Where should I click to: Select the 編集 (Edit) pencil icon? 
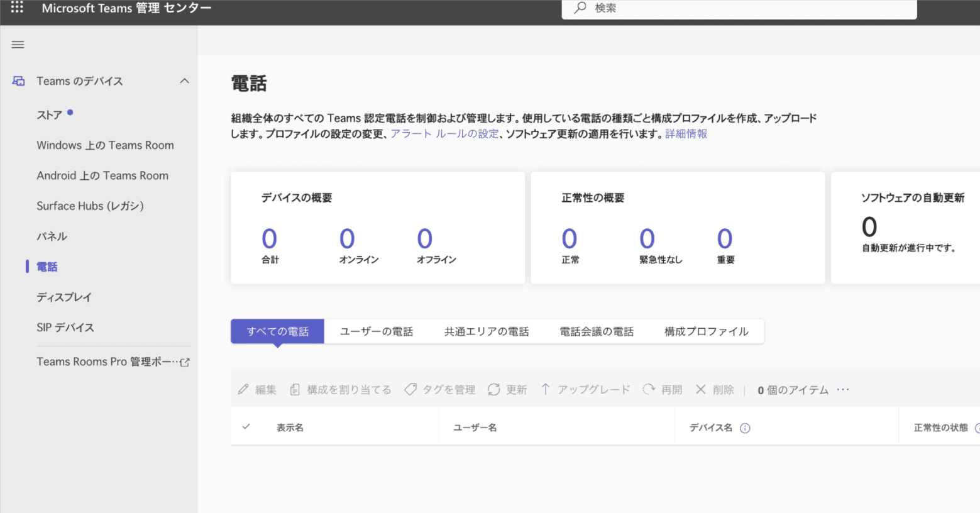click(x=244, y=389)
